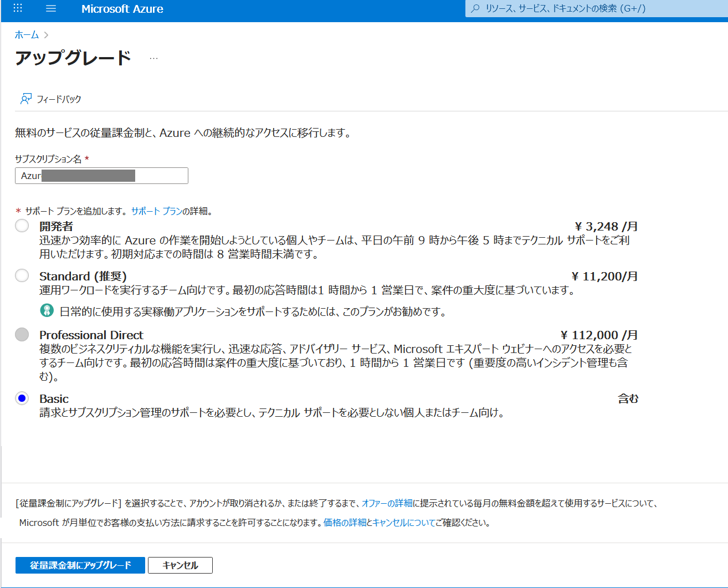Select the Professional Direct plan radio
This screenshot has height=588, width=728.
click(22, 334)
